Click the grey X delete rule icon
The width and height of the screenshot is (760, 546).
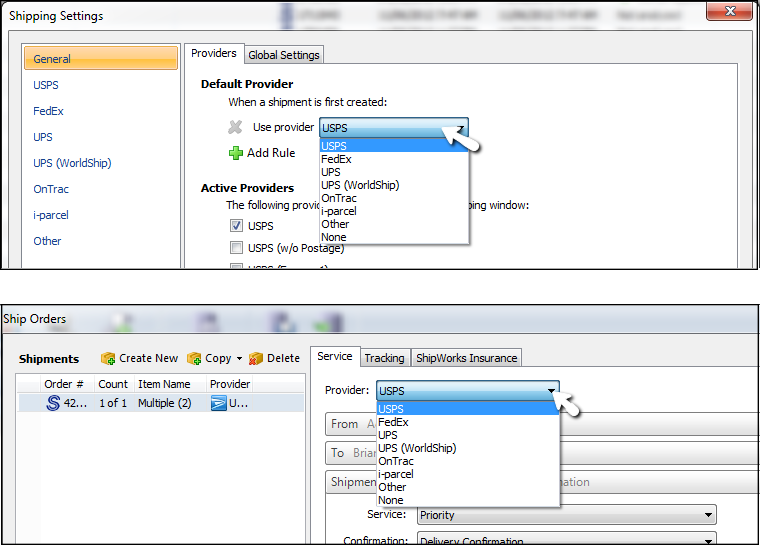click(x=235, y=127)
